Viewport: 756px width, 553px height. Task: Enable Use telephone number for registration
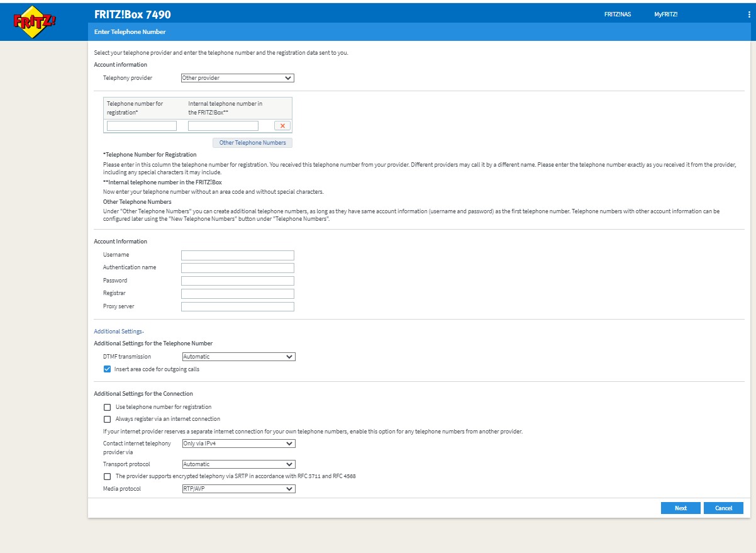pyautogui.click(x=107, y=407)
